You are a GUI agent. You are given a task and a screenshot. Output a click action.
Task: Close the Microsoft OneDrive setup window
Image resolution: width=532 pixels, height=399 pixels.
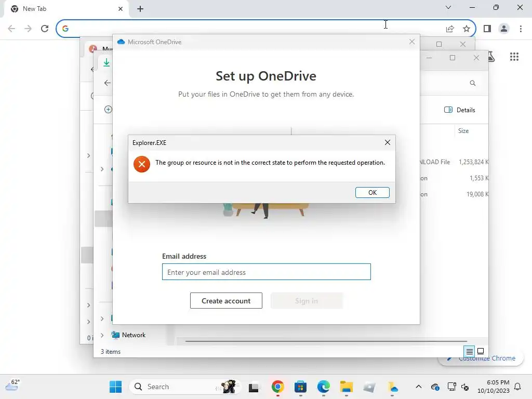pyautogui.click(x=412, y=42)
